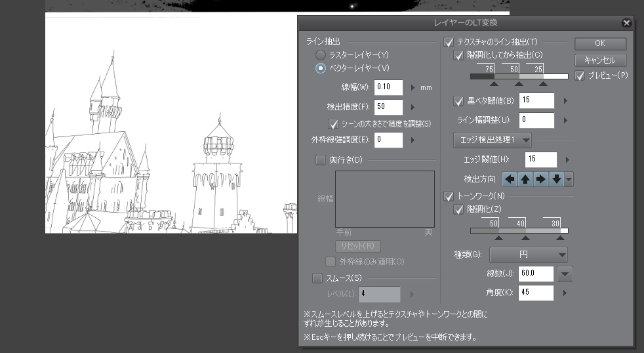Click the left arrow detection direction icon
The image size is (644, 353).
pos(510,179)
